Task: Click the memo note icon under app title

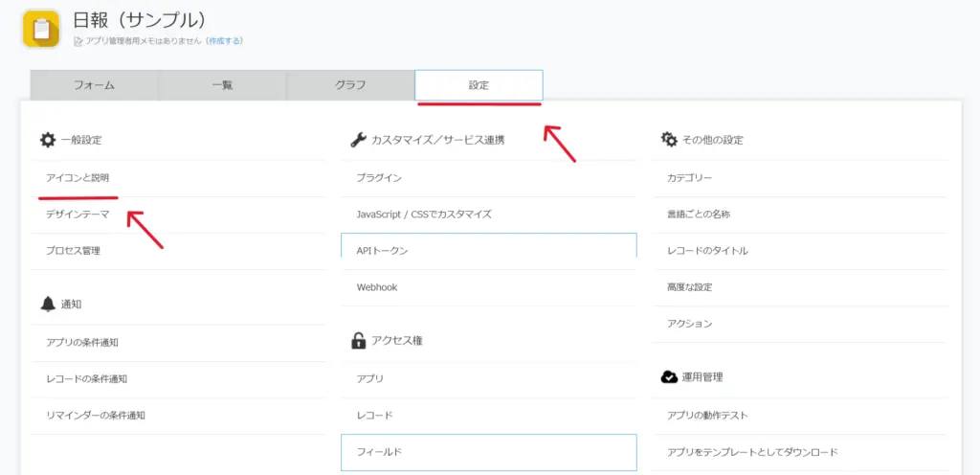Action: click(78, 41)
